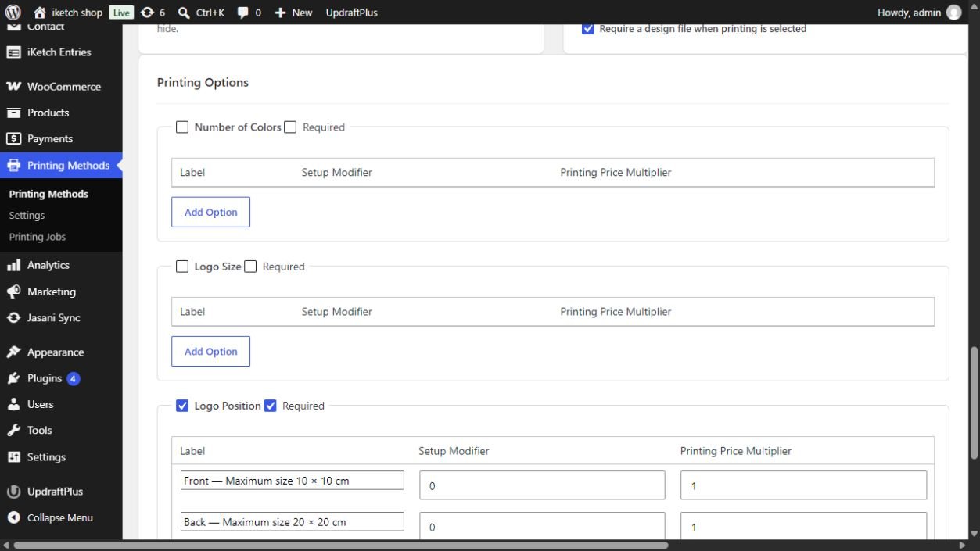Untick Required for Logo Position
This screenshot has width=980, height=551.
[271, 406]
